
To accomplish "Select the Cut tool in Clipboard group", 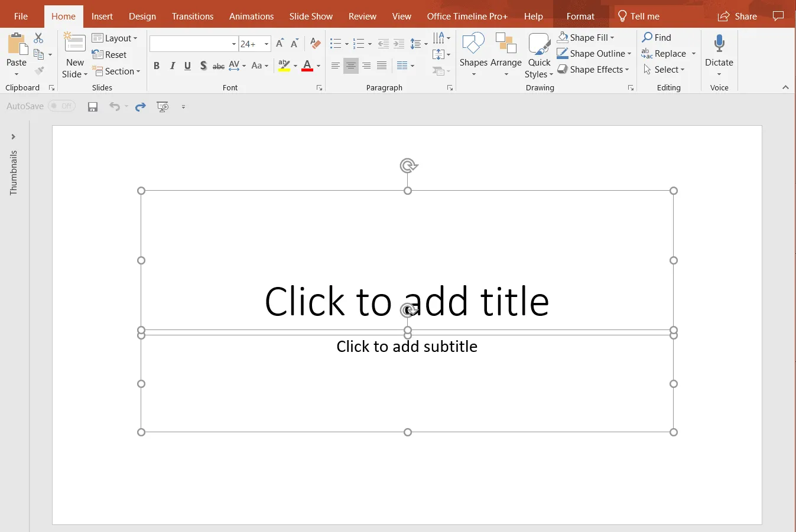I will point(39,37).
